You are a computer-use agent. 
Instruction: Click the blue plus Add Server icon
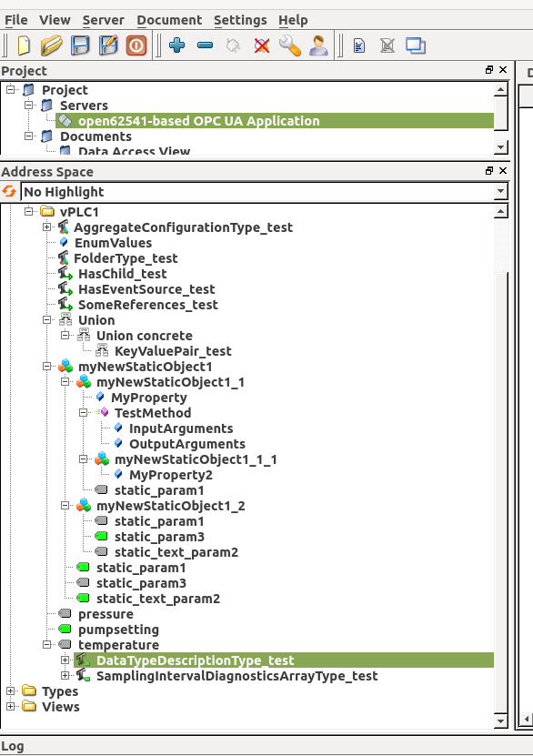pos(176,45)
